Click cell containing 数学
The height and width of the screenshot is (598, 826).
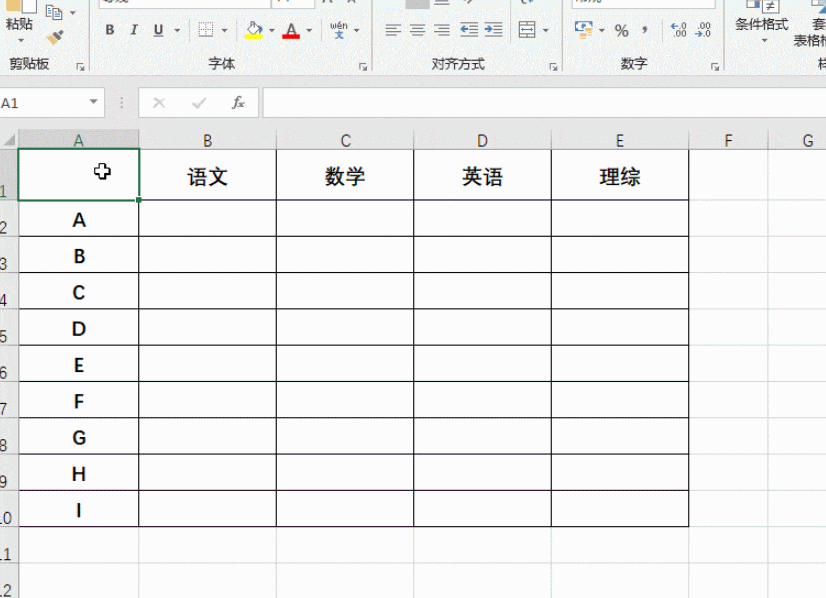(x=345, y=176)
